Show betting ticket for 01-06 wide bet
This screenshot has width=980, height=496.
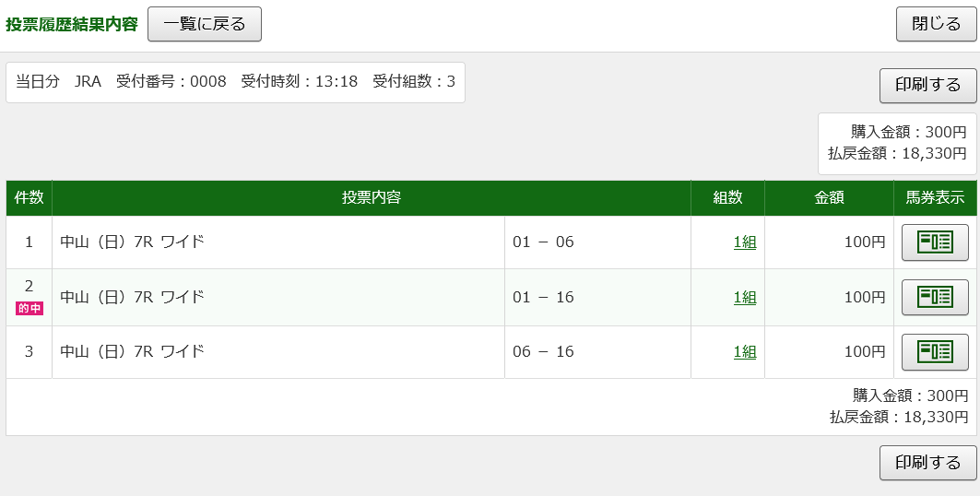(x=934, y=242)
